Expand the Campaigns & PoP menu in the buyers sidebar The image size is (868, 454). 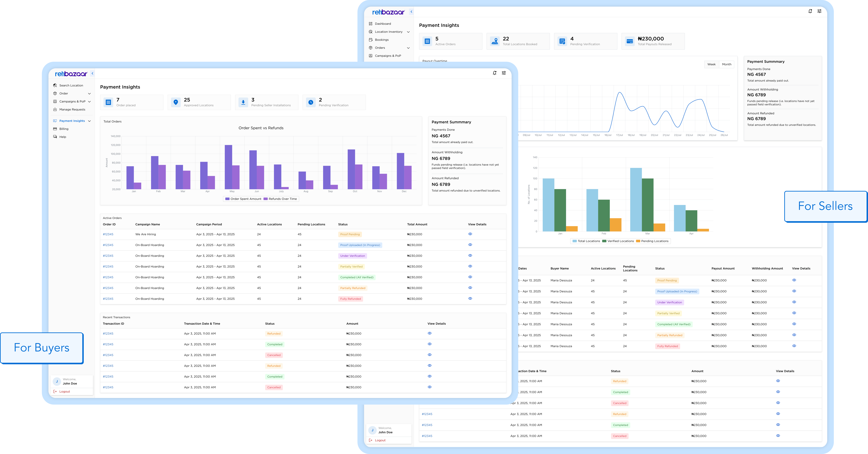89,102
